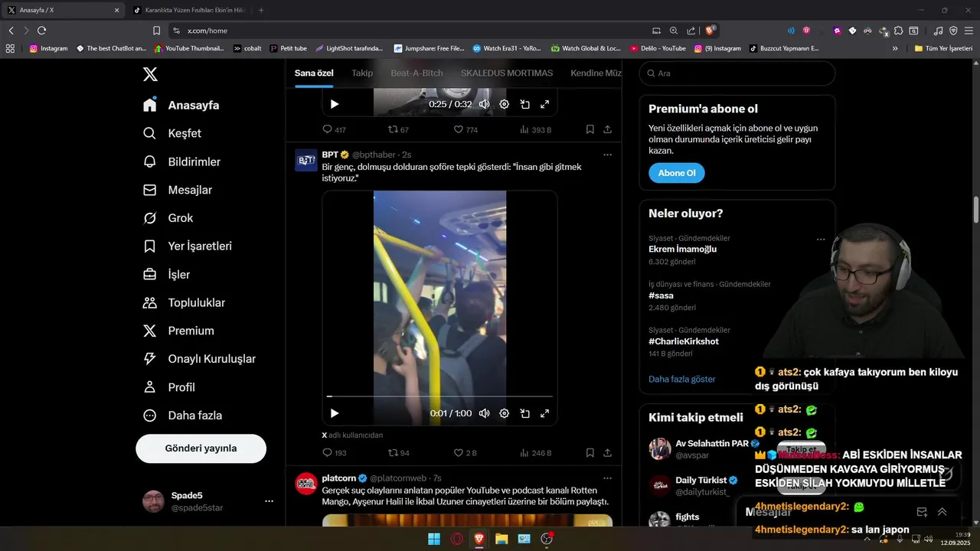
Task: Open the X logo home icon
Action: [150, 74]
